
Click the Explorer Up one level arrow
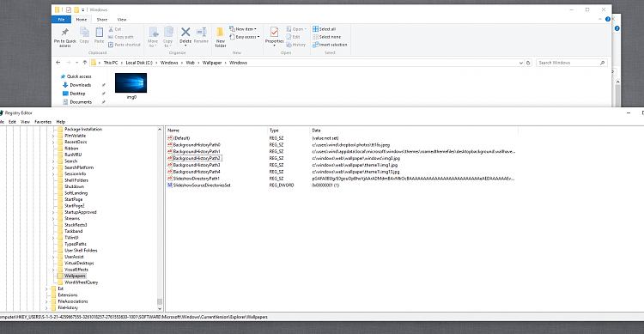85,63
